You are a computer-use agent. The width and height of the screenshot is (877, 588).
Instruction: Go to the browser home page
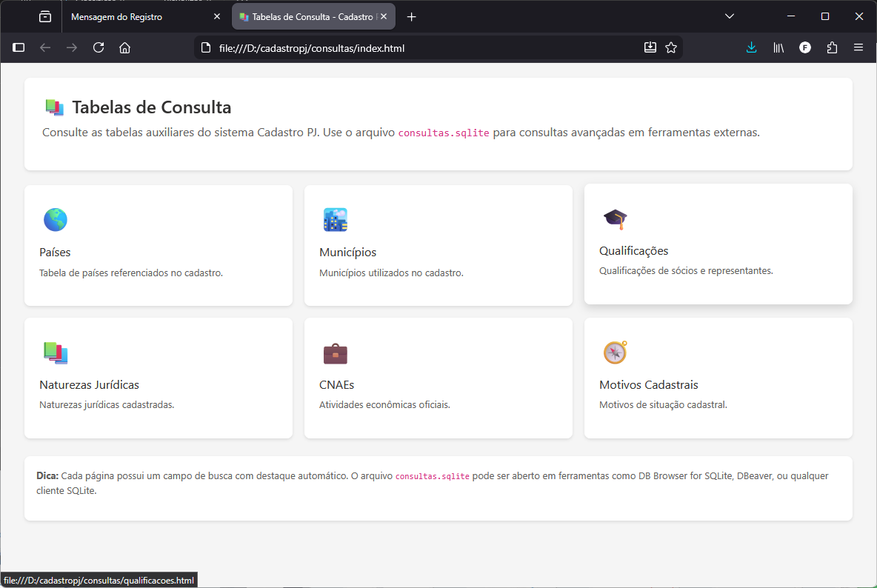pyautogui.click(x=124, y=47)
